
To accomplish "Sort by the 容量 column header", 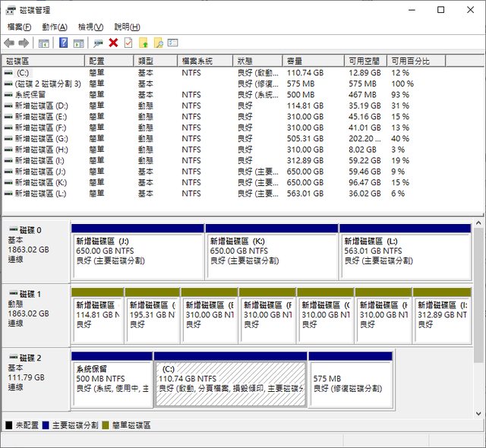I will 295,61.
